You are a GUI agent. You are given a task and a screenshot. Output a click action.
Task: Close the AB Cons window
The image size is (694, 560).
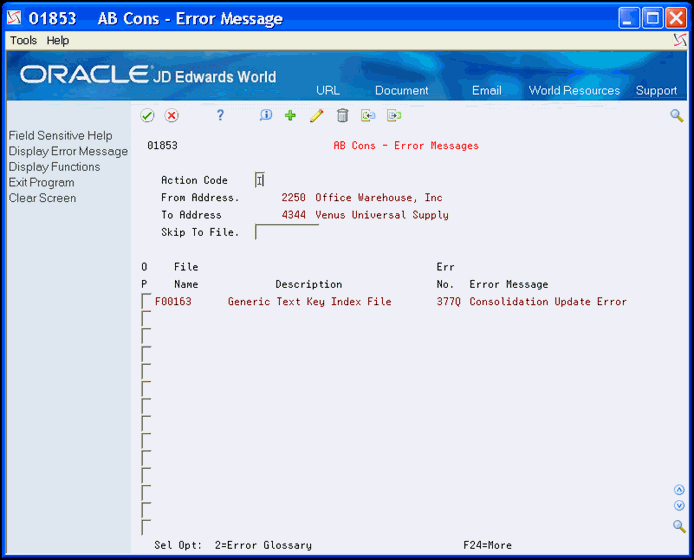(676, 18)
